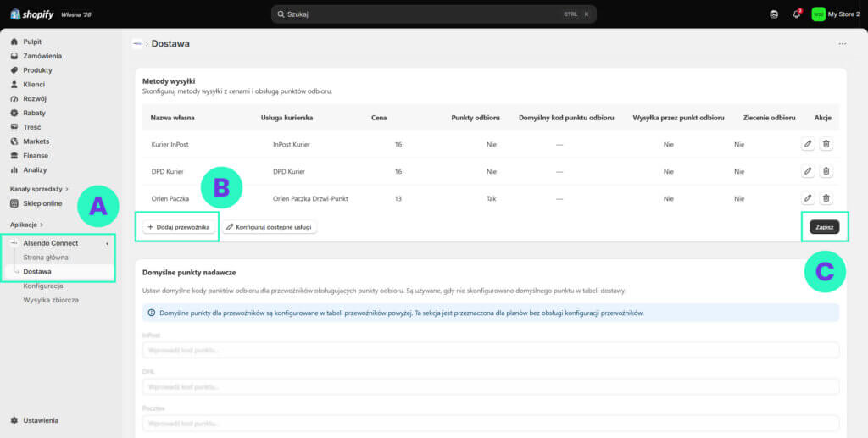868x438 pixels.
Task: Select Dostawa under Alsendo Connect
Action: (x=37, y=272)
